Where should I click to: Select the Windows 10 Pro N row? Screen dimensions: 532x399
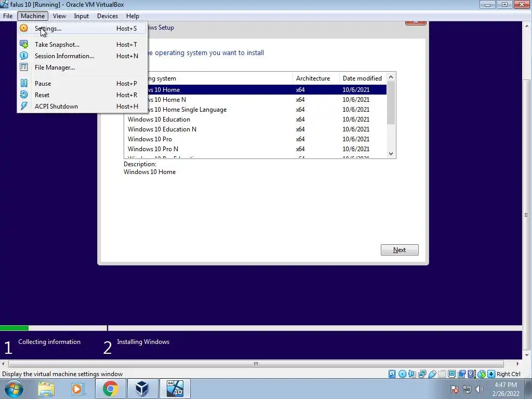point(256,149)
